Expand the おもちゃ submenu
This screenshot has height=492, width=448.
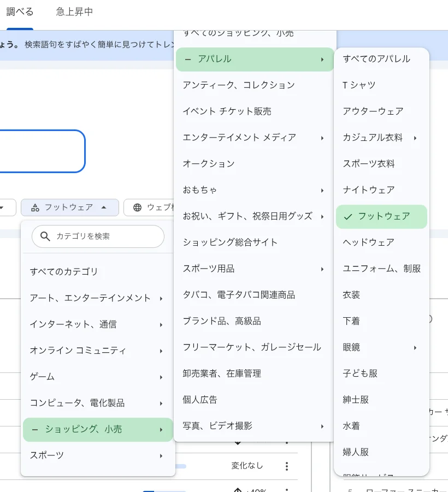[255, 190]
